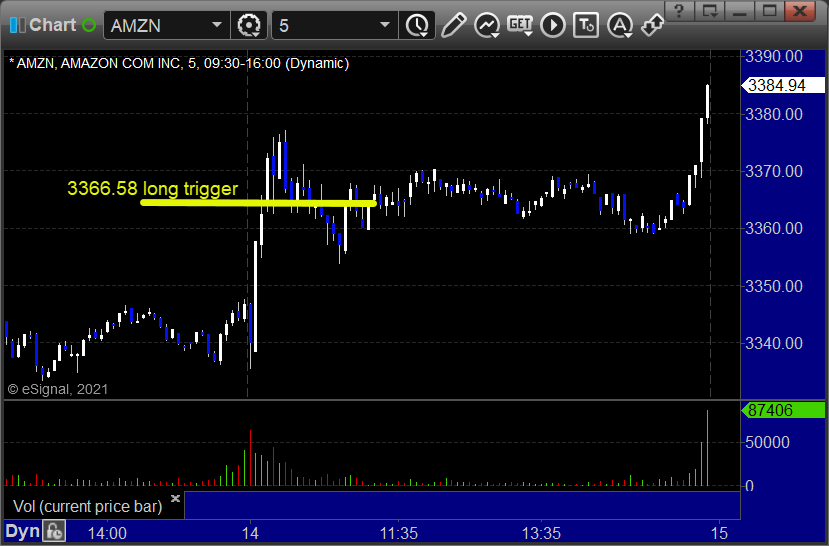Click the 3360.00 price axis label
The height and width of the screenshot is (546, 829).
(773, 228)
